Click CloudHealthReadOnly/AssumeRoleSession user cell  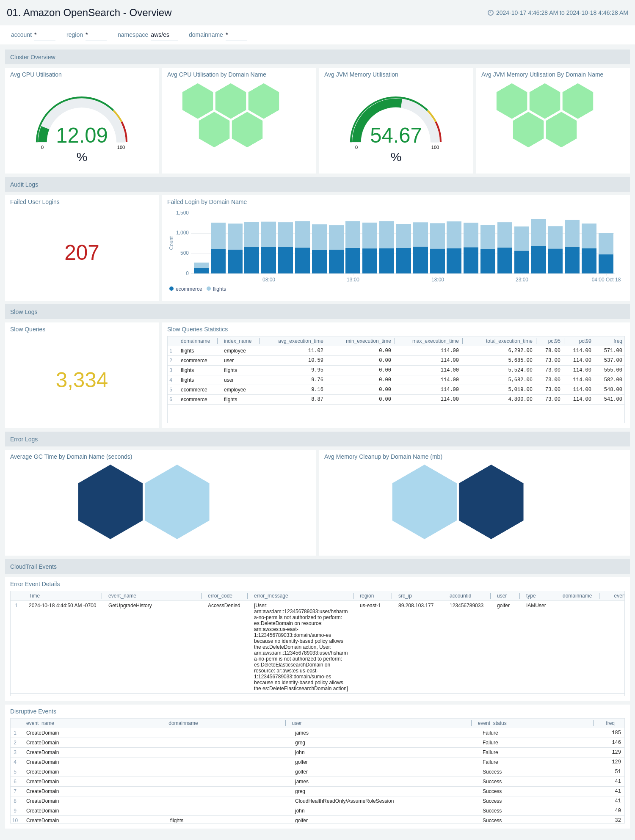[345, 801]
